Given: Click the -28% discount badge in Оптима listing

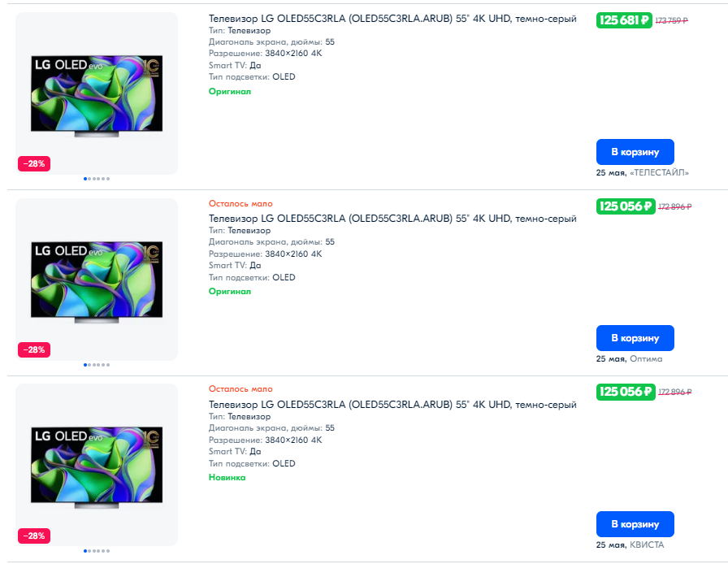Looking at the screenshot, I should pyautogui.click(x=35, y=349).
